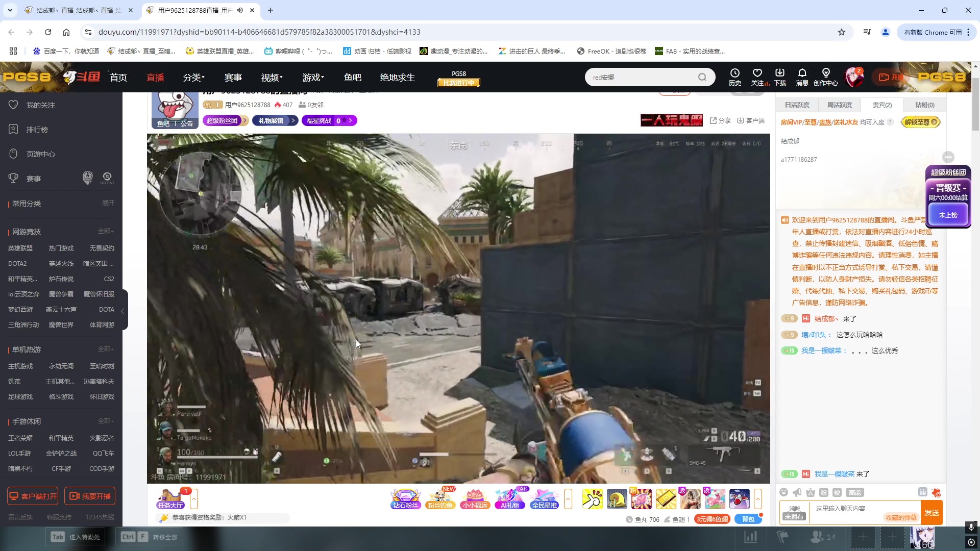Click the 我要开播 button

[90, 496]
